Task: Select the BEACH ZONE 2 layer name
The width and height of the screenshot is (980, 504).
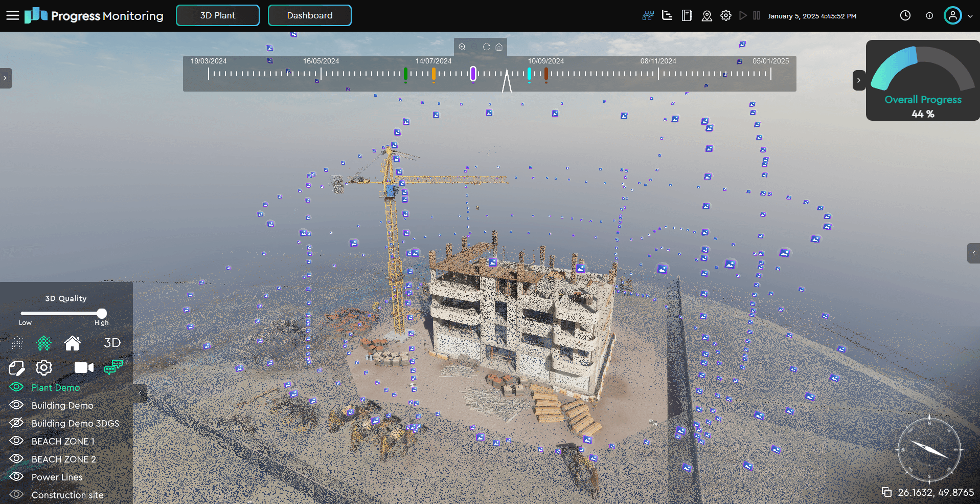Action: pyautogui.click(x=64, y=459)
